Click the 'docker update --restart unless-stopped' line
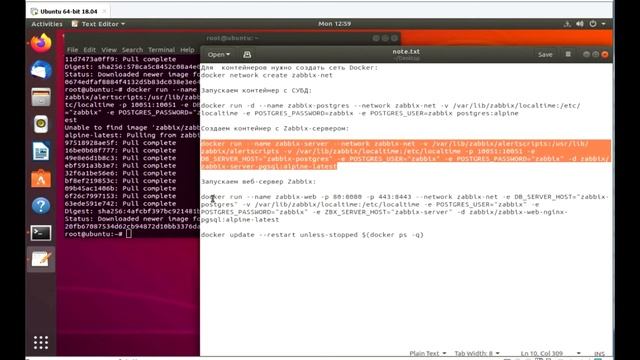This screenshot has width=640, height=360. [x=312, y=235]
